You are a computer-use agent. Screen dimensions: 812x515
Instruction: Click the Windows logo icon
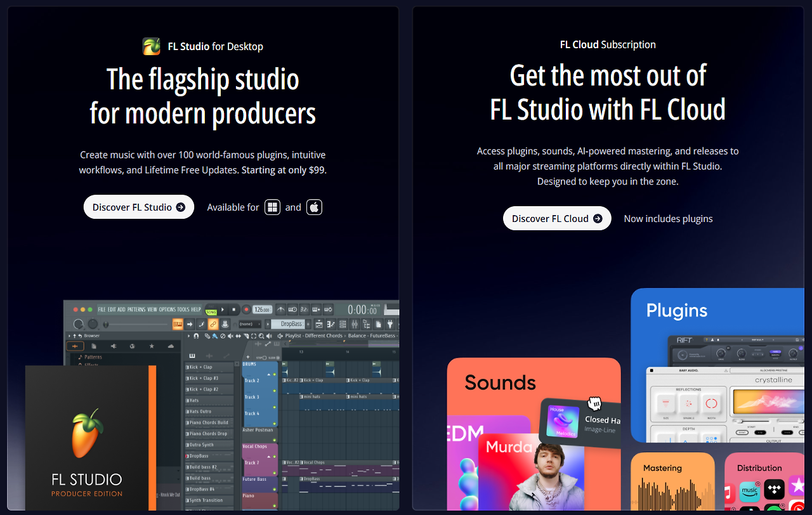272,207
